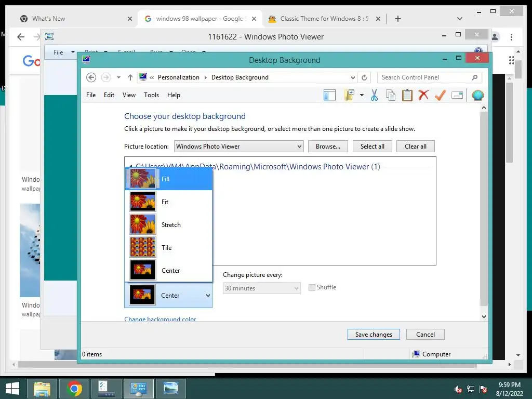Click the Action Center flag tray icon
Image resolution: width=532 pixels, height=399 pixels.
pyautogui.click(x=483, y=389)
